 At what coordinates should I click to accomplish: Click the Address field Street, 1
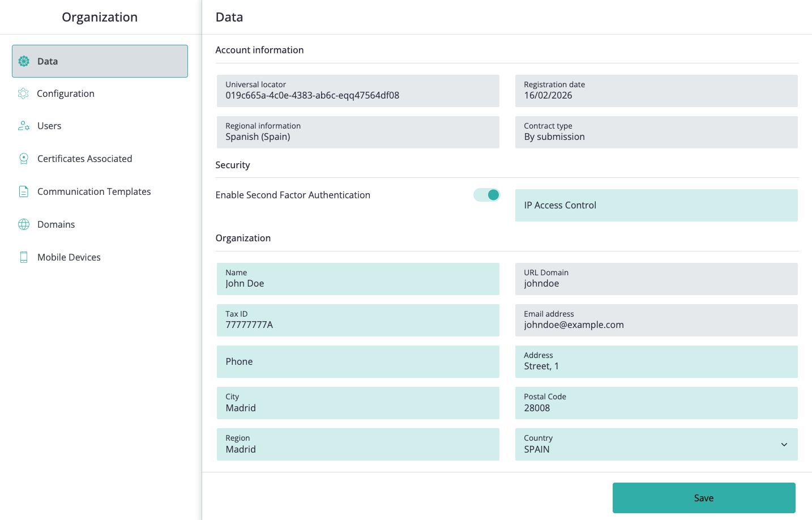click(x=656, y=361)
